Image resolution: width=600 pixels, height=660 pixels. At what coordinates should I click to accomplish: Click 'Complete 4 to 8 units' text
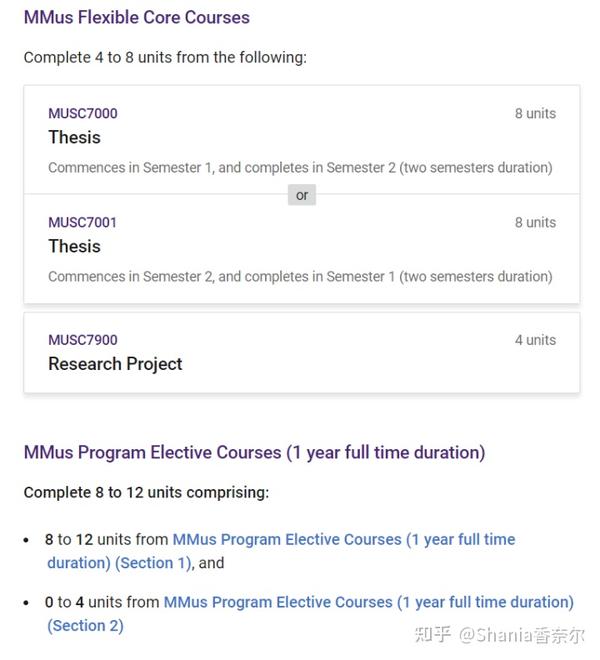[x=165, y=57]
